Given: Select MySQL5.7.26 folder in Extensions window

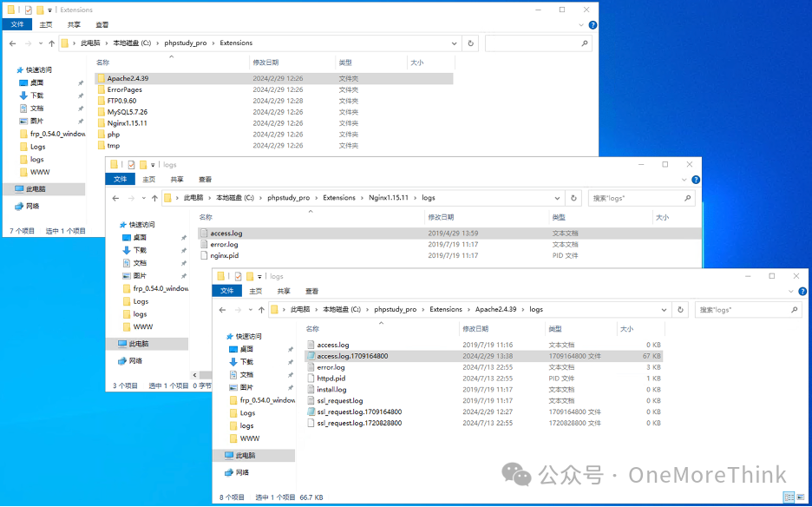Looking at the screenshot, I should click(x=127, y=112).
